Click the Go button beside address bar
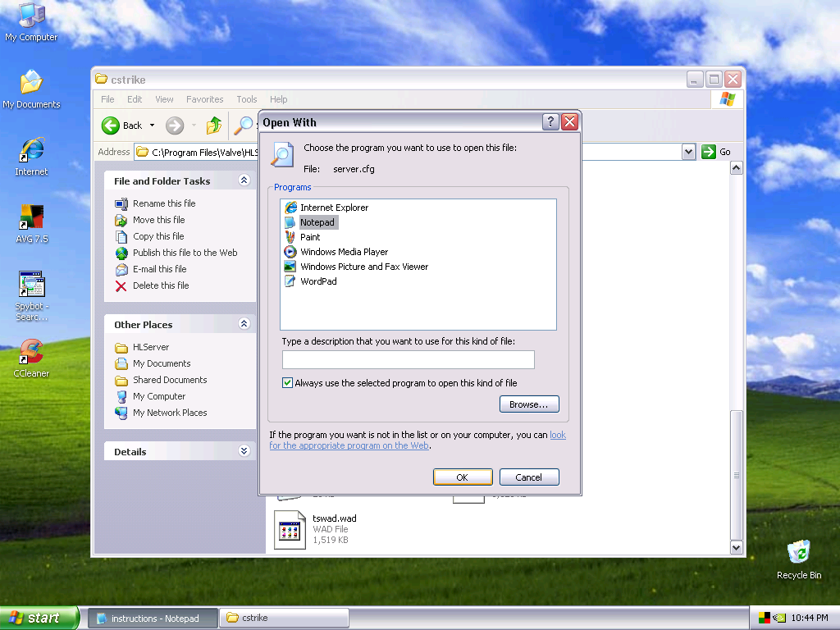The image size is (840, 630). coord(717,152)
